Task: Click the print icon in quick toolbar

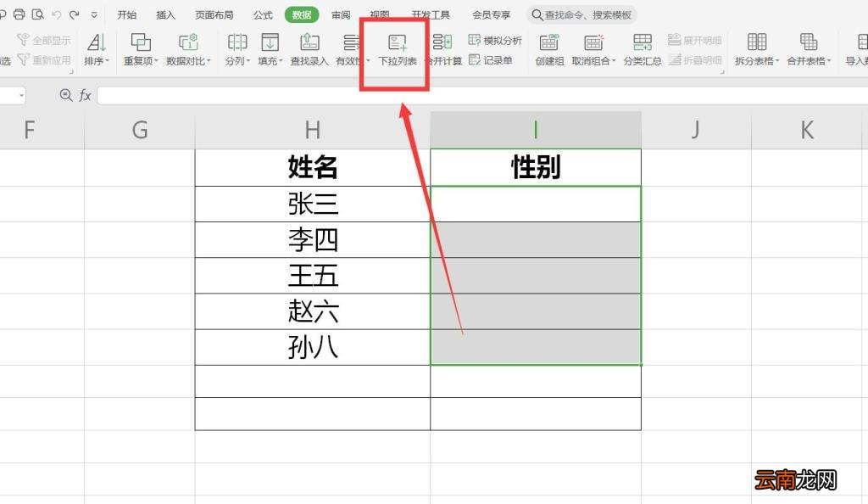Action: point(19,14)
